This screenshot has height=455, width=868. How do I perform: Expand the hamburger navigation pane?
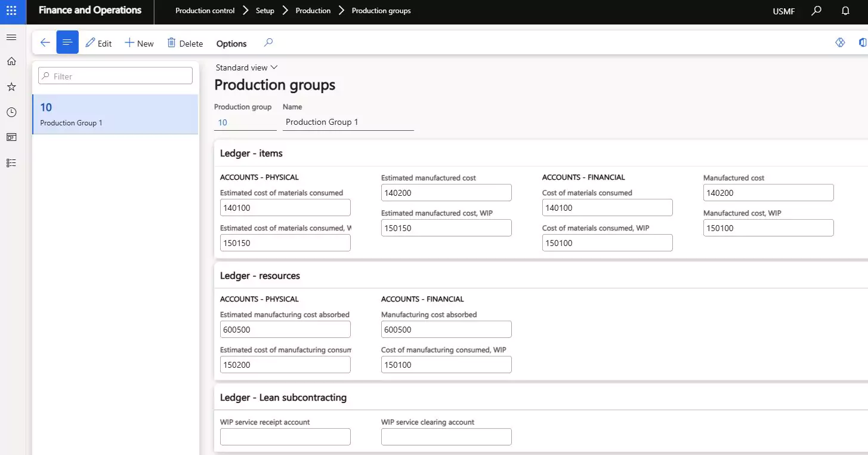pos(11,38)
